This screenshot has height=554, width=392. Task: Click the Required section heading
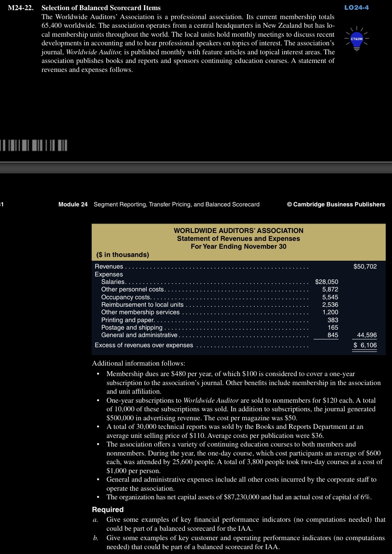(x=107, y=509)
